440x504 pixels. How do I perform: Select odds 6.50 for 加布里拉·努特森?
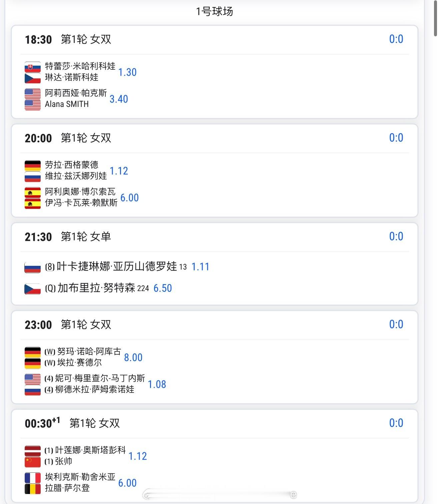[163, 288]
